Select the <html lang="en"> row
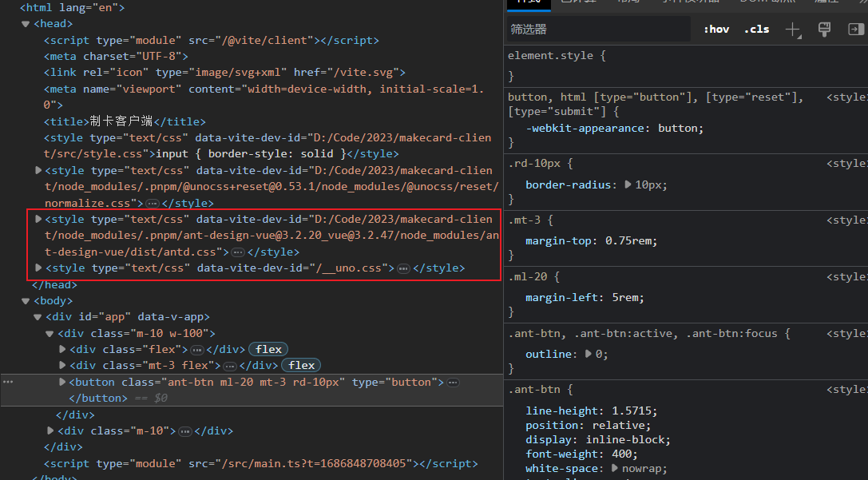This screenshot has height=480, width=868. point(72,8)
